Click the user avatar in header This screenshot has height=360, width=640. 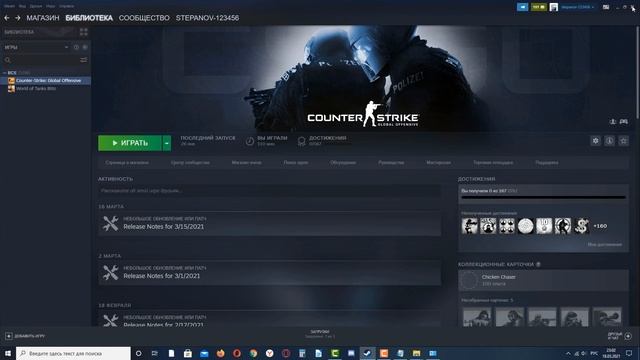[x=553, y=7]
